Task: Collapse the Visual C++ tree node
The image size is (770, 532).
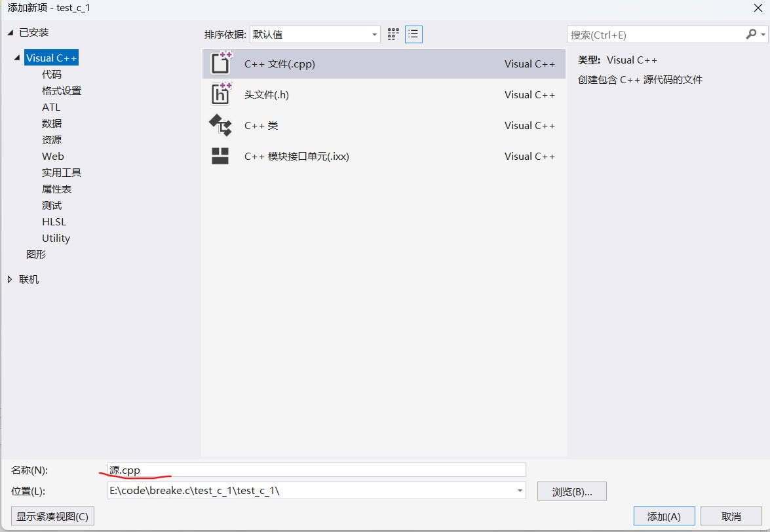Action: [17, 58]
